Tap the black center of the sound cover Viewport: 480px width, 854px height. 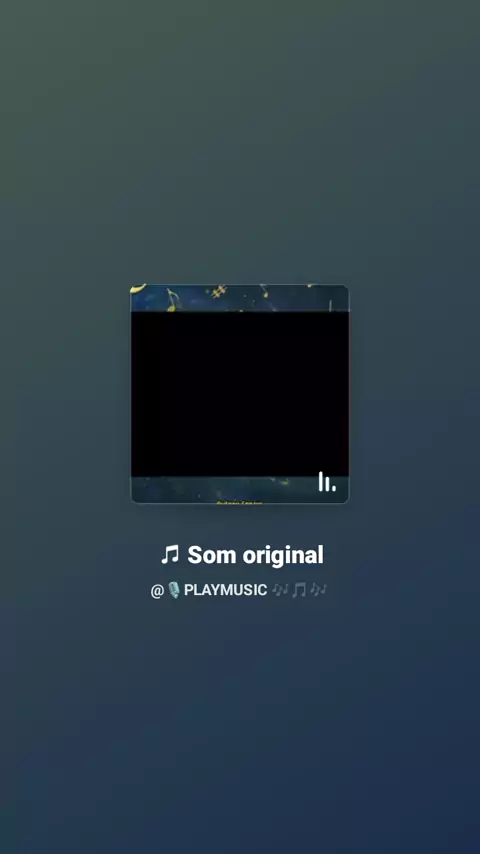click(x=240, y=394)
